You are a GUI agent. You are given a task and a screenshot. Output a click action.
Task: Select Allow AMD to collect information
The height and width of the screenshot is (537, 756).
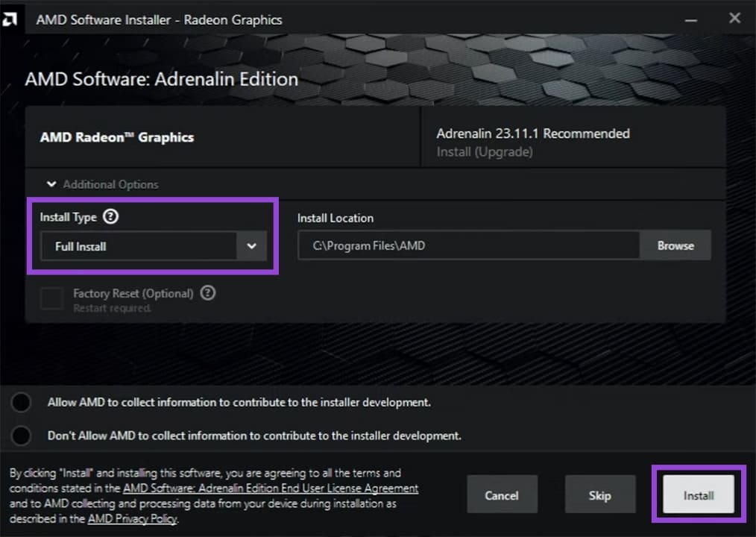pyautogui.click(x=21, y=402)
